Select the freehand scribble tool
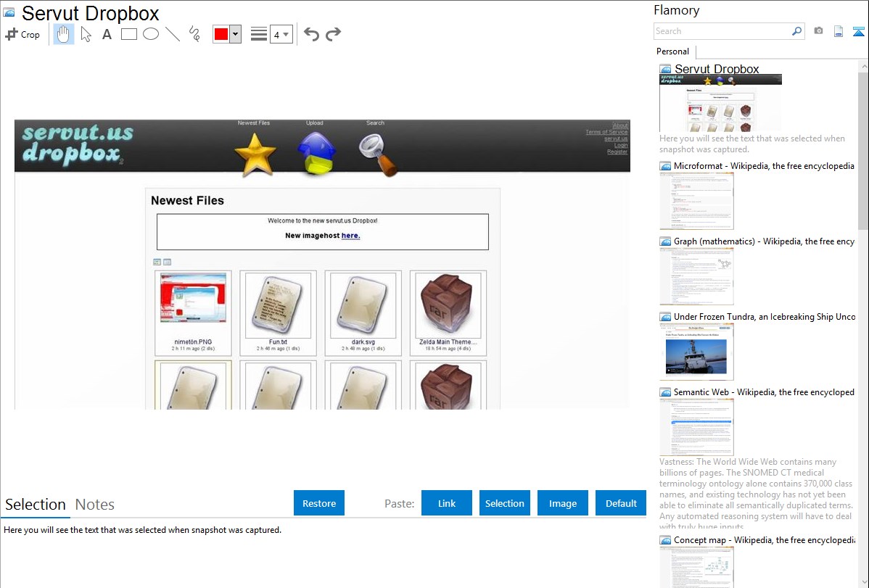The image size is (869, 588). pos(194,34)
